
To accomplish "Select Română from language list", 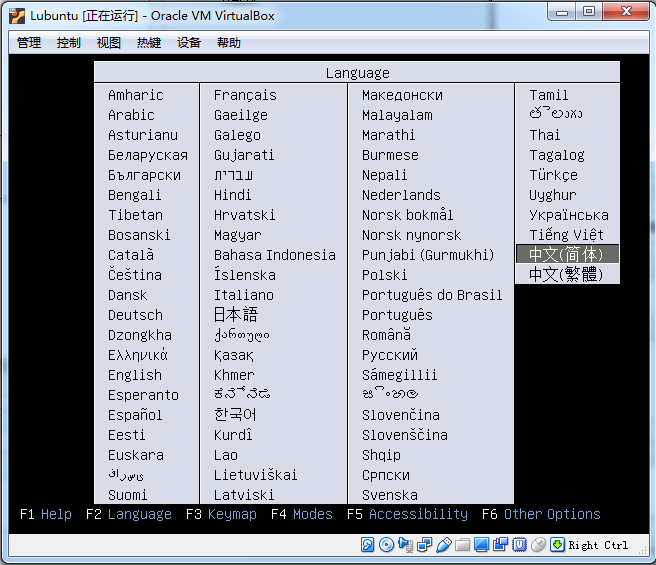I will [386, 335].
